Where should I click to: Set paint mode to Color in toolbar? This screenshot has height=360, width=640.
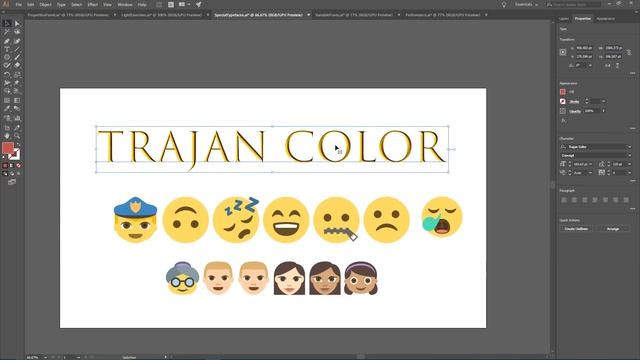(5, 165)
